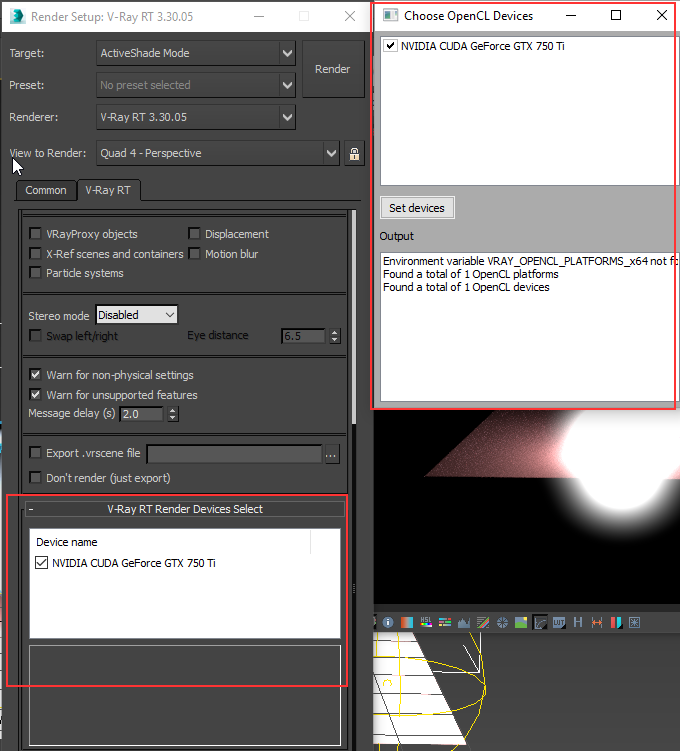Enable Don't render (just export) checkbox
680x751 pixels.
35,477
